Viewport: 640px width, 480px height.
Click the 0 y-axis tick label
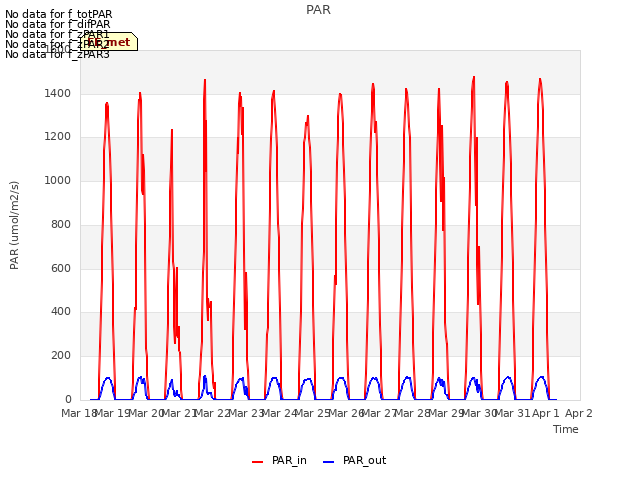click(x=68, y=399)
